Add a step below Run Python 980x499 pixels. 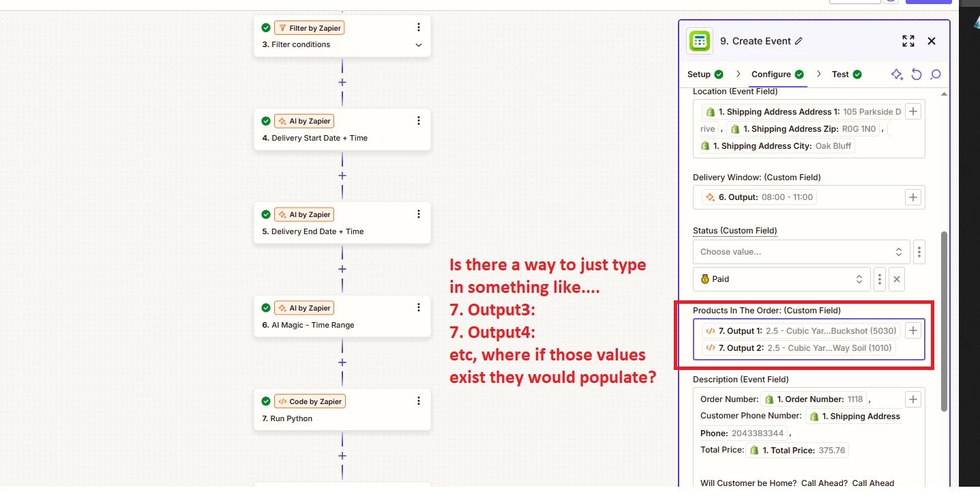click(x=342, y=456)
